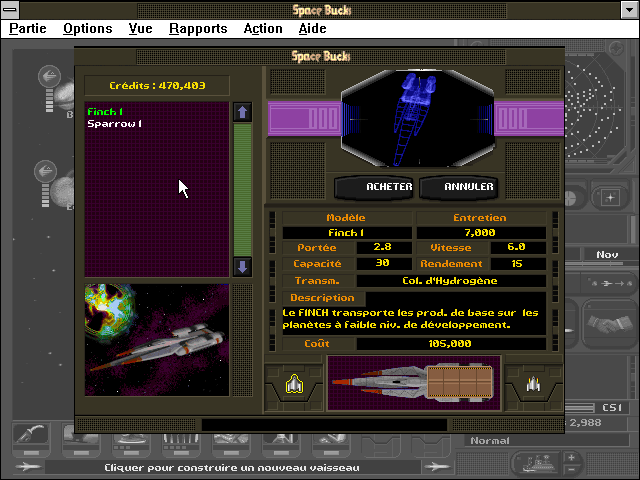Select Sparrow I in the ship list
Viewport: 640px width, 480px height.
coord(115,124)
